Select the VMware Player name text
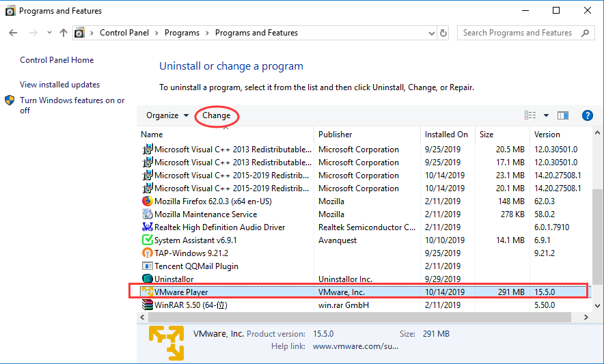Image resolution: width=604 pixels, height=364 pixels. coord(181,292)
